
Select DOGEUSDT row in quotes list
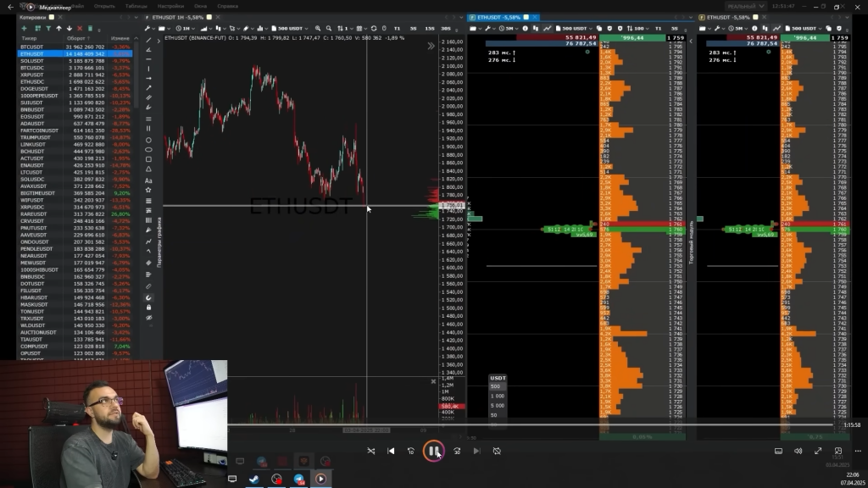click(75, 88)
